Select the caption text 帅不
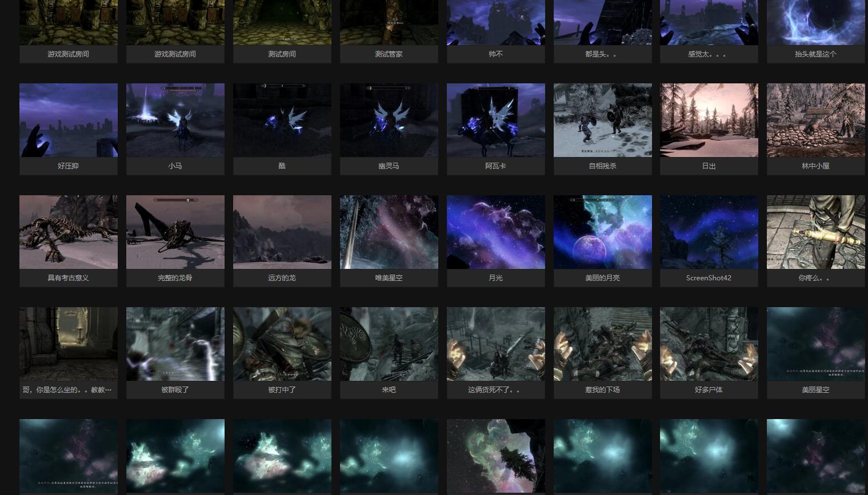The height and width of the screenshot is (495, 868). 495,54
